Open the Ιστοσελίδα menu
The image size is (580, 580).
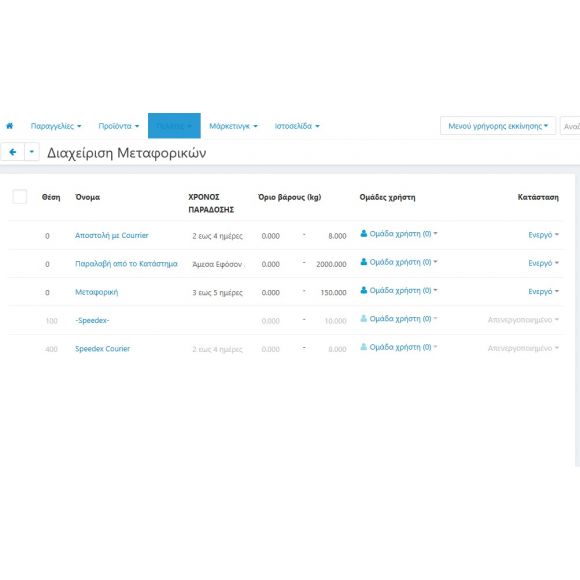pyautogui.click(x=297, y=126)
